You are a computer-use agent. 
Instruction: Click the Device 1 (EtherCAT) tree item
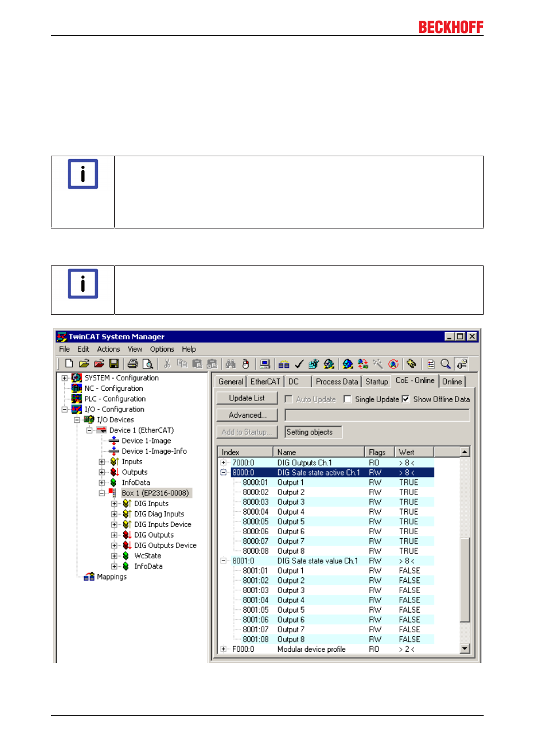point(141,430)
